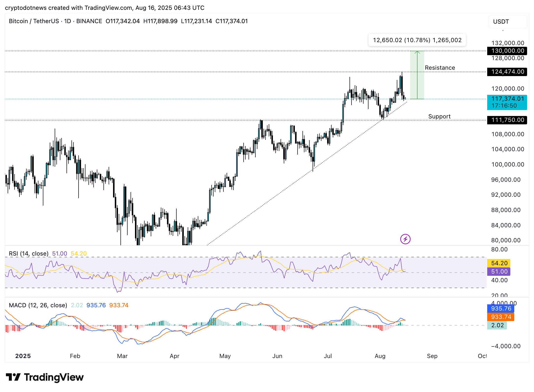Toggle the 130,000.00 price level marker
The width and height of the screenshot is (534, 392).
coord(507,51)
